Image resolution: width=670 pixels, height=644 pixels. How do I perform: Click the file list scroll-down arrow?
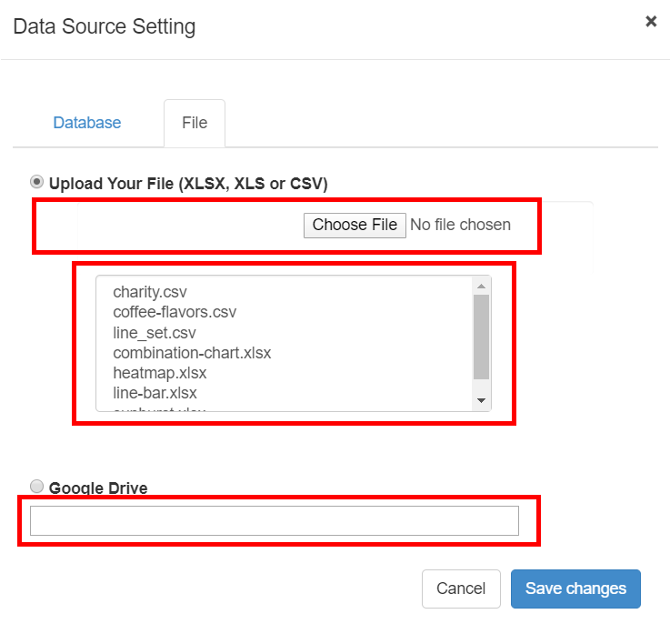pos(482,400)
